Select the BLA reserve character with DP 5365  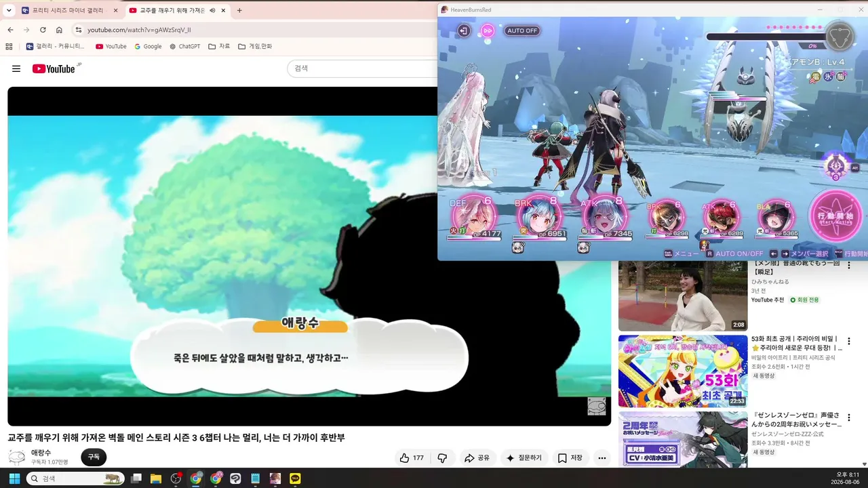776,218
